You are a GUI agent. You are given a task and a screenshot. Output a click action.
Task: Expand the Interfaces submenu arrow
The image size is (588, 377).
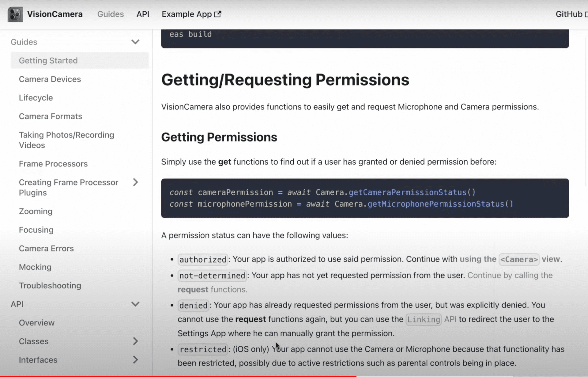(135, 360)
